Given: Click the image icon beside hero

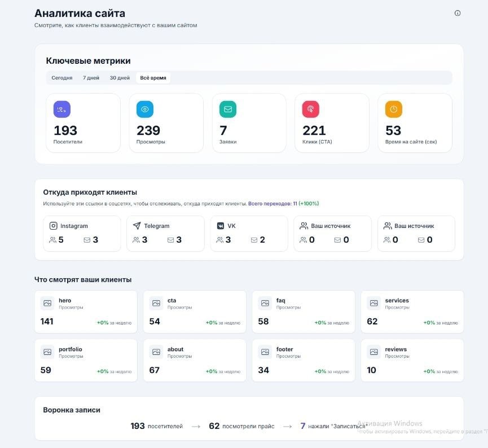Looking at the screenshot, I should pos(47,303).
